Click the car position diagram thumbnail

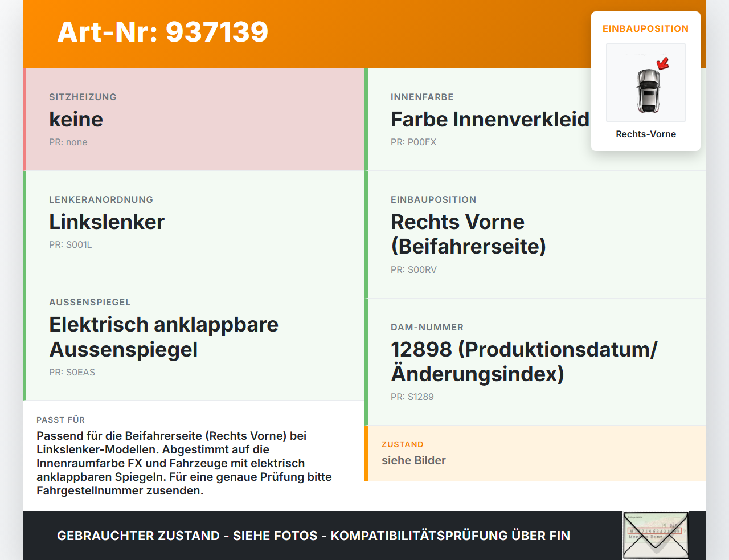coord(646,83)
